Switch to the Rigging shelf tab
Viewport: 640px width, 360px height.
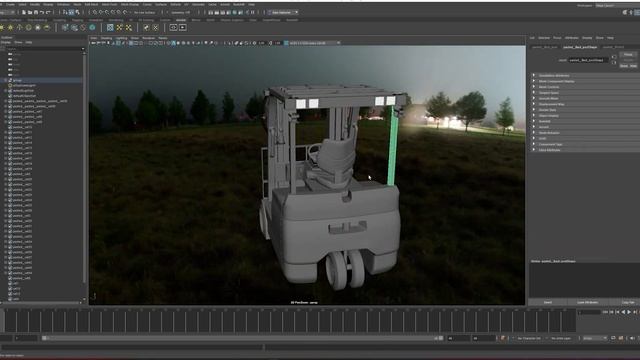(x=77, y=20)
